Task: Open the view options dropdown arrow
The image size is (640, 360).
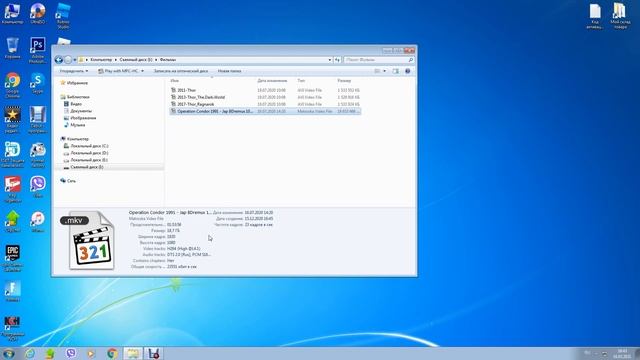Action: click(x=384, y=71)
